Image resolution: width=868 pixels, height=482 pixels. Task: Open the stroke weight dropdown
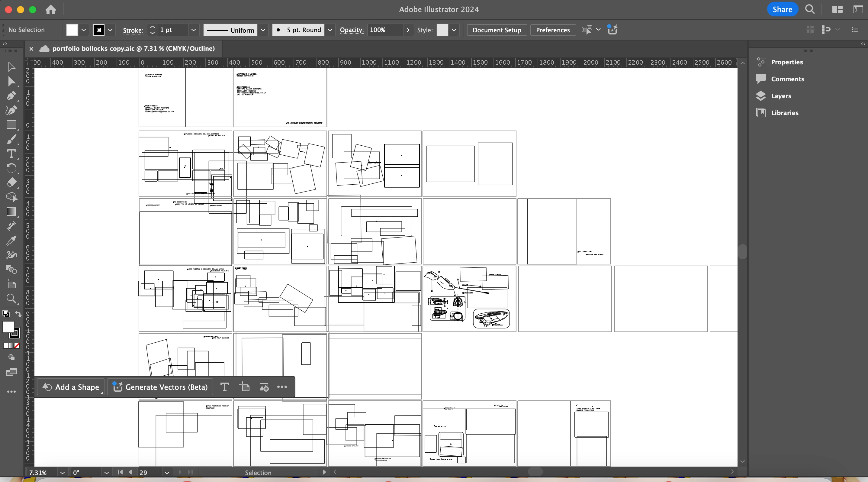[193, 30]
